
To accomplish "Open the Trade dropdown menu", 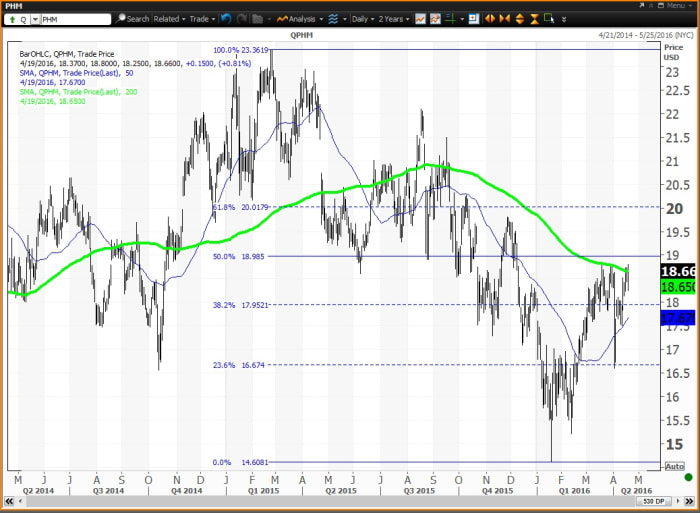I will (x=203, y=18).
